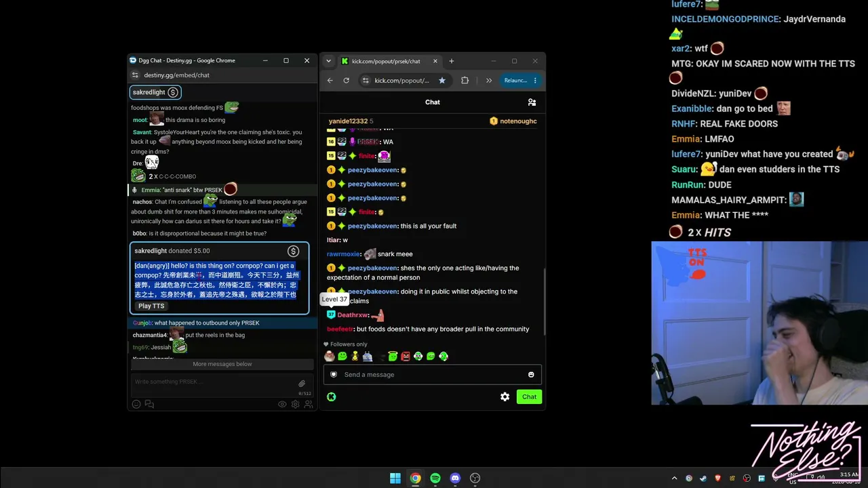This screenshot has width=868, height=488.
Task: Click the Brave tray icon
Action: [x=717, y=478]
